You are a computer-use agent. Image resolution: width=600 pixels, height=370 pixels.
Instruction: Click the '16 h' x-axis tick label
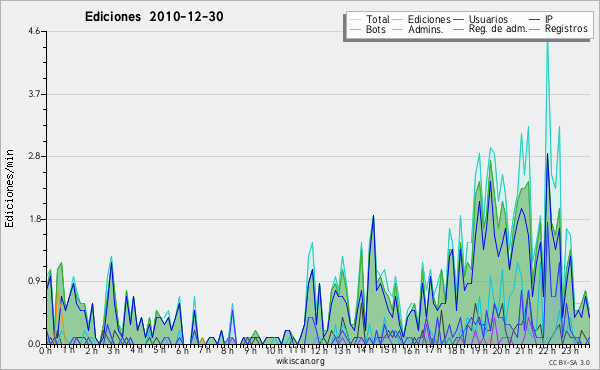pyautogui.click(x=410, y=351)
